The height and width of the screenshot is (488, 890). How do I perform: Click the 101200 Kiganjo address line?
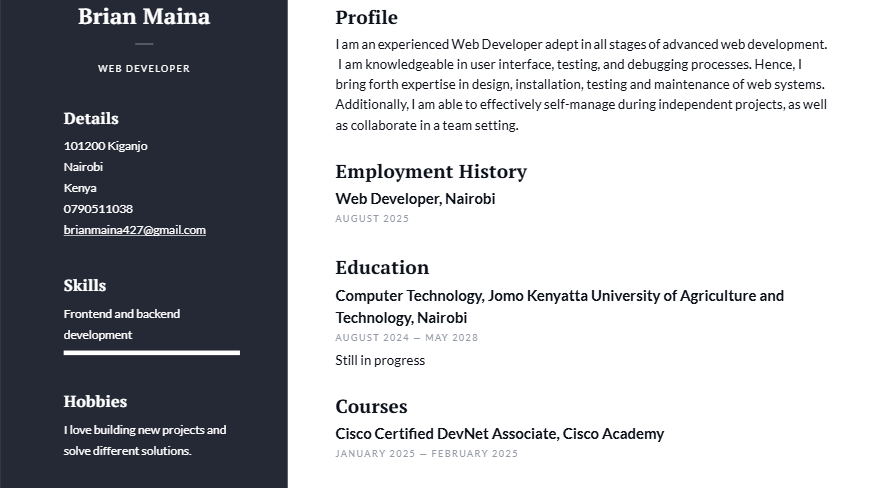(106, 146)
